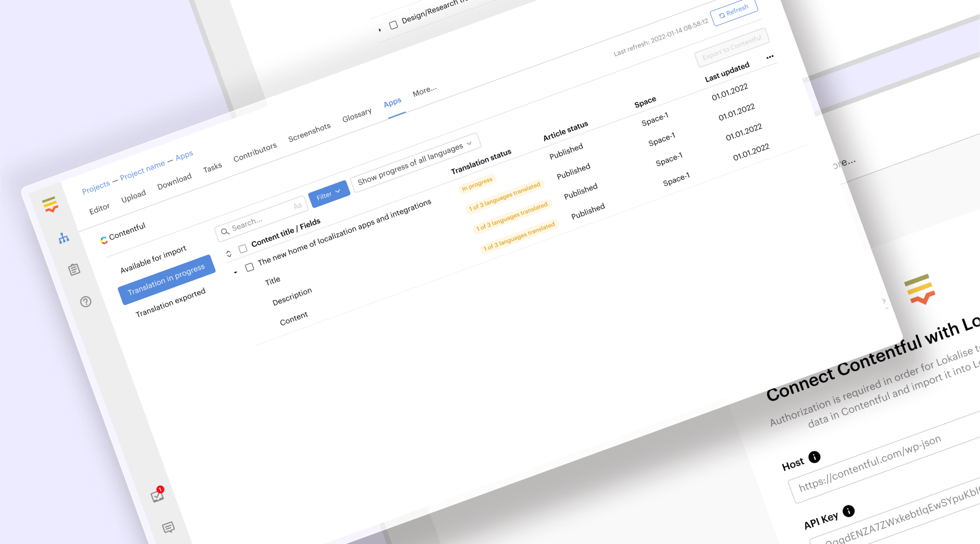Open the Filter dropdown

[x=329, y=195]
